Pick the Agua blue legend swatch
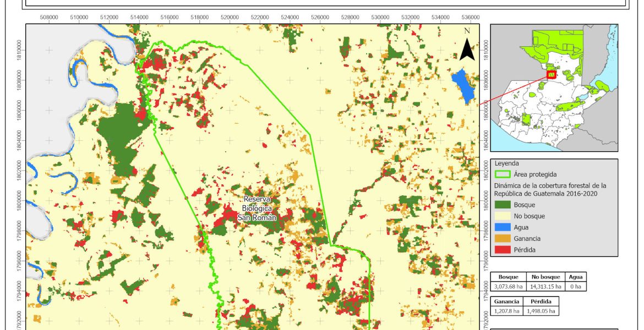 click(x=503, y=227)
